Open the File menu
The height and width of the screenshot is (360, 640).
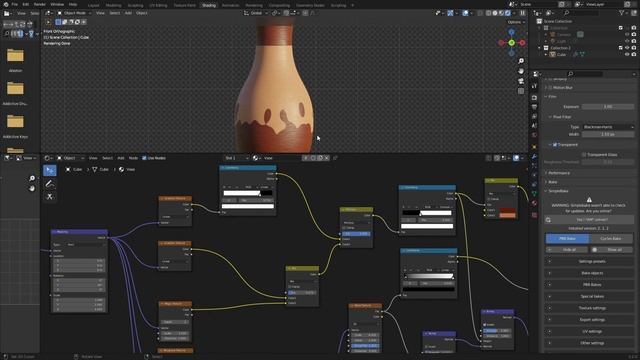[15, 4]
